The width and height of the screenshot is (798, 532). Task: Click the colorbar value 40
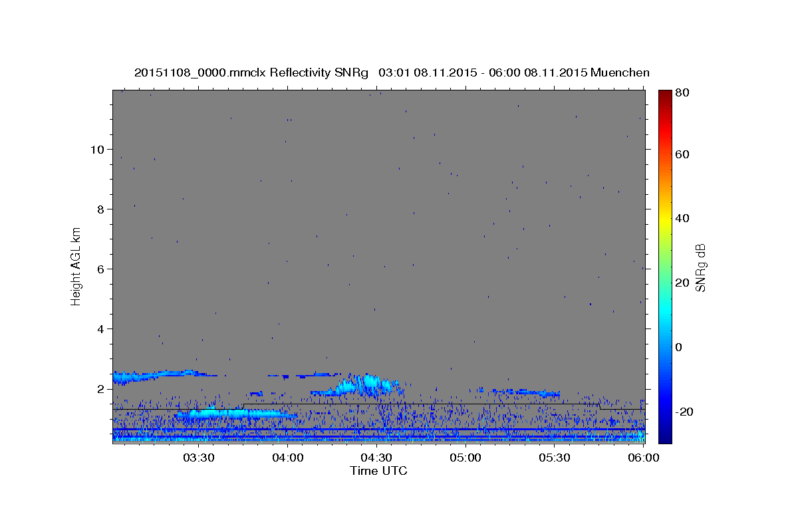[x=683, y=218]
